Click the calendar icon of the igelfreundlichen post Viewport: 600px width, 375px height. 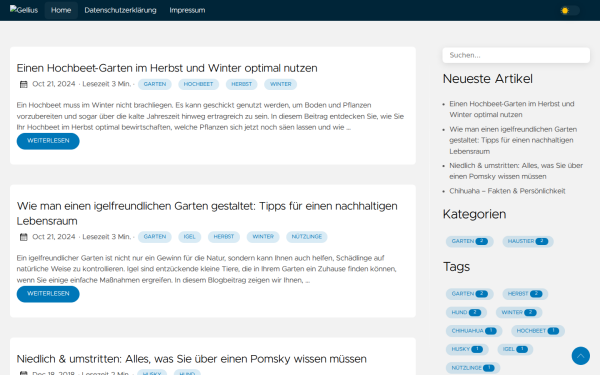pos(24,237)
